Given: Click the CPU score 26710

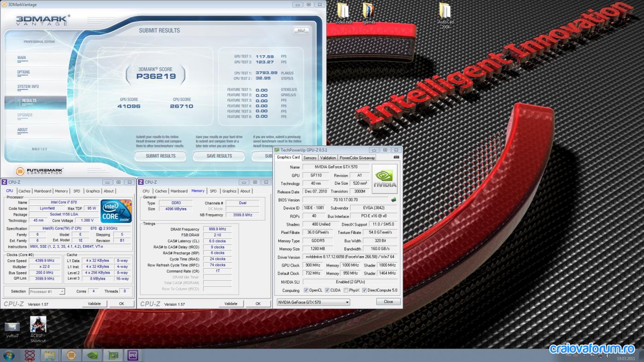Looking at the screenshot, I should tap(181, 106).
